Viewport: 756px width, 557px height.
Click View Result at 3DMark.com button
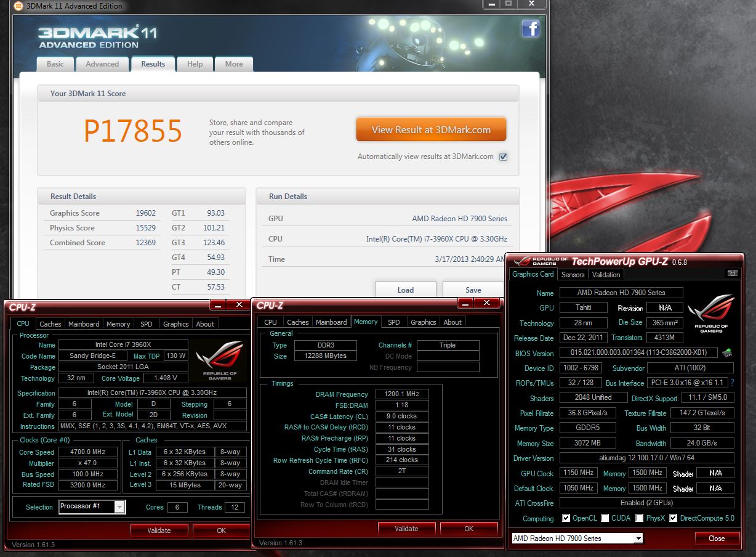click(x=431, y=130)
